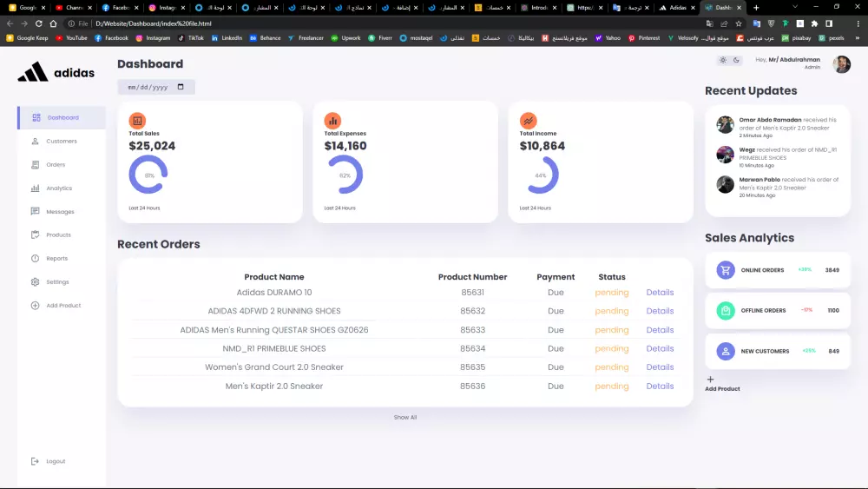Click Add Product plus under Sales Analytics
The height and width of the screenshot is (489, 868).
[x=710, y=380]
